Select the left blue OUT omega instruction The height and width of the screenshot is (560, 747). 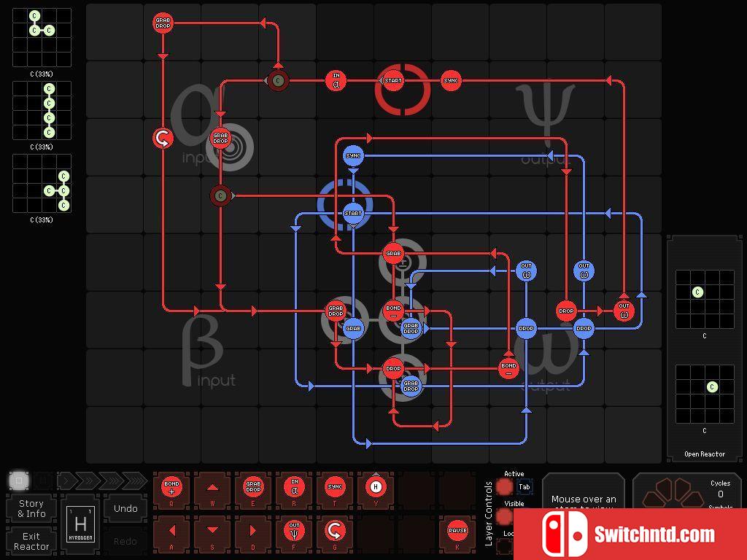coord(526,271)
